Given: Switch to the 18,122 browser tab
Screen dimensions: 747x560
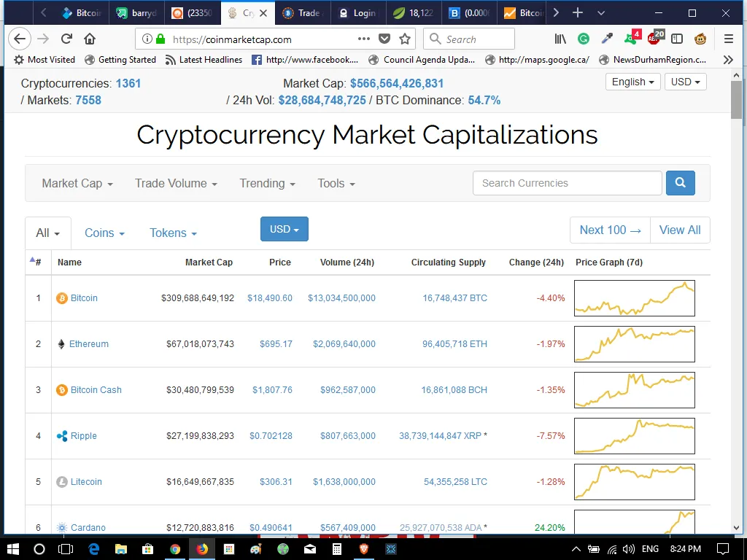Looking at the screenshot, I should 414,13.
